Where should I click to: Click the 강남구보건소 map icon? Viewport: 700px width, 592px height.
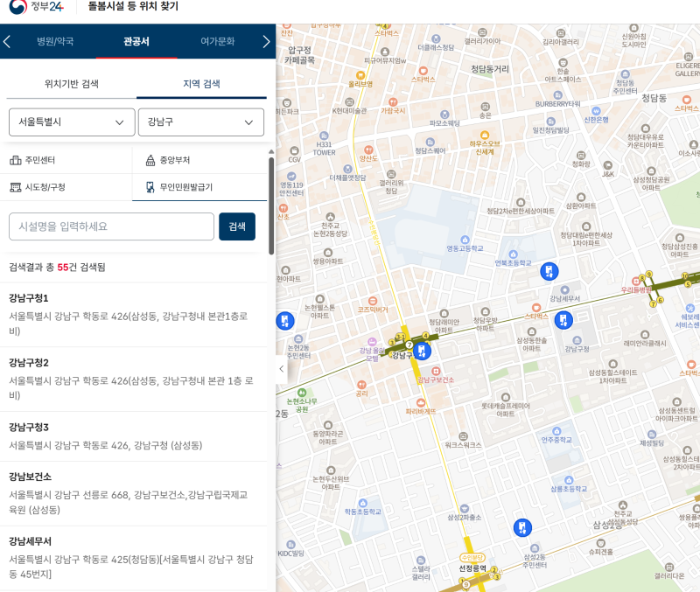436,371
